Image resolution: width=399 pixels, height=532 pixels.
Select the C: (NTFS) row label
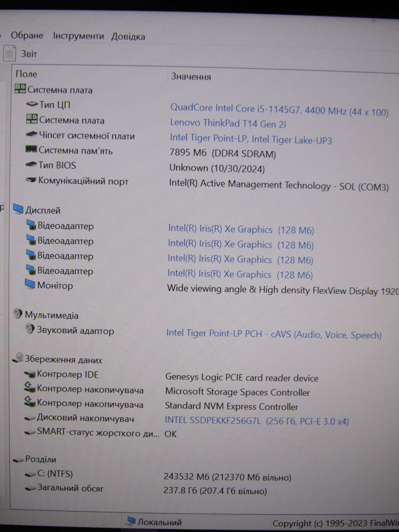pyautogui.click(x=55, y=474)
